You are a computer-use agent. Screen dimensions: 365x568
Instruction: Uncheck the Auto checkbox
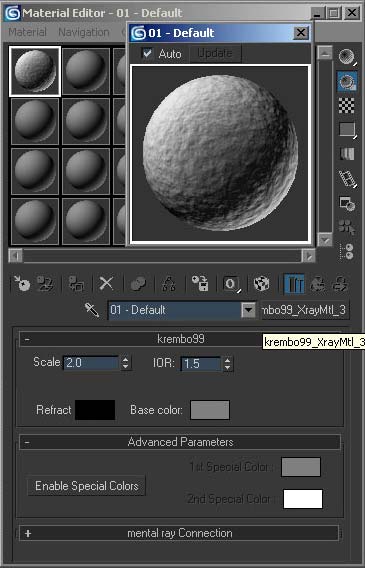pos(147,54)
